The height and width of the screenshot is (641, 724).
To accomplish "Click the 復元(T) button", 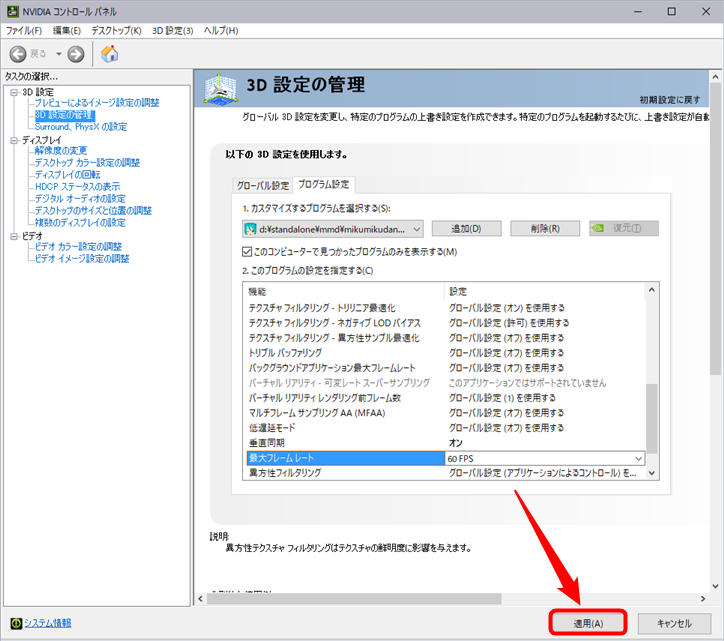I will [x=624, y=228].
